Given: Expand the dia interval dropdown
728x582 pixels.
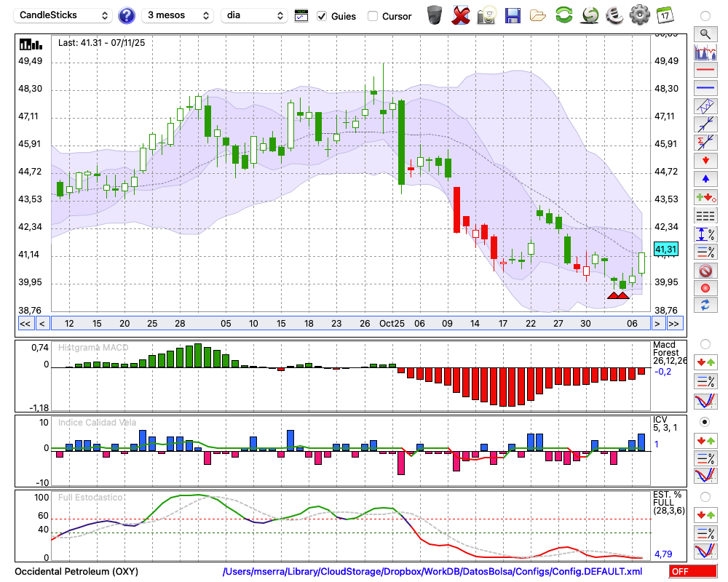Looking at the screenshot, I should (x=254, y=15).
